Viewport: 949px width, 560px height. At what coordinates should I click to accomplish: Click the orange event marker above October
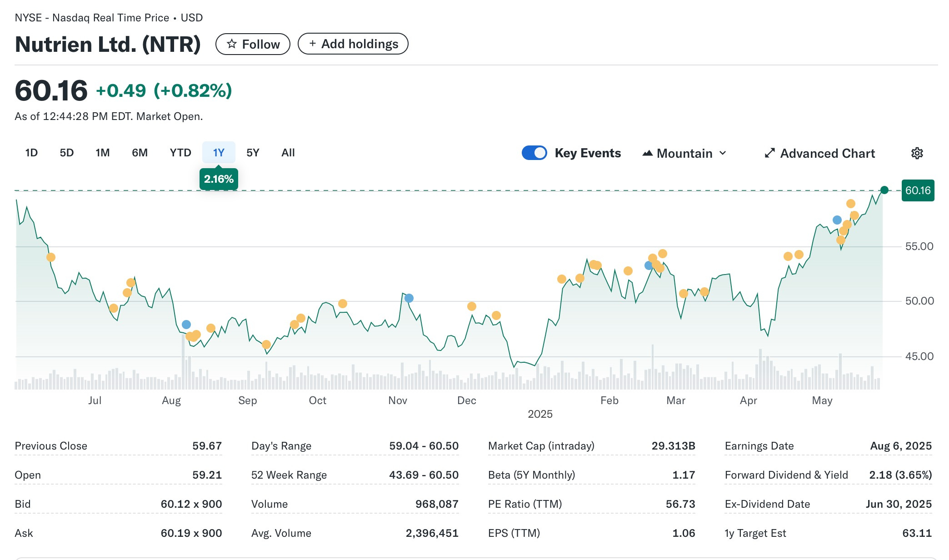click(343, 304)
